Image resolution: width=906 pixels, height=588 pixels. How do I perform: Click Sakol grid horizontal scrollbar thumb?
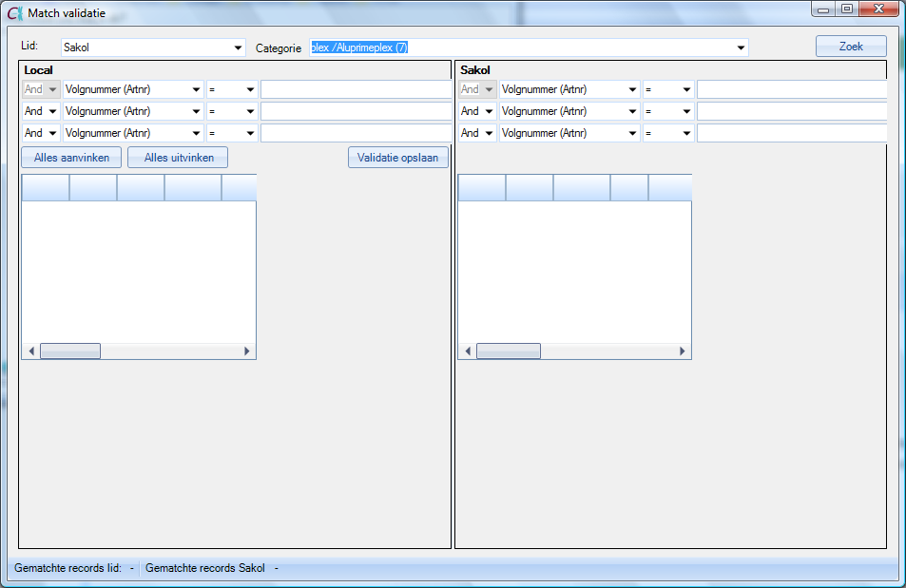click(509, 351)
